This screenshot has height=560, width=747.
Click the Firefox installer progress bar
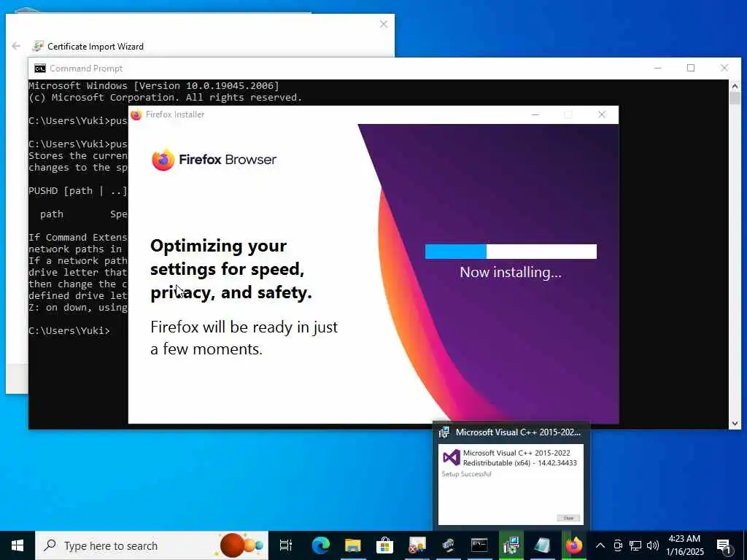tap(511, 252)
